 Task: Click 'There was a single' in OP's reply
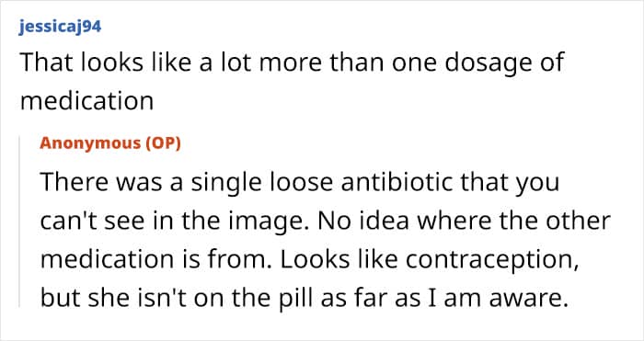151,182
